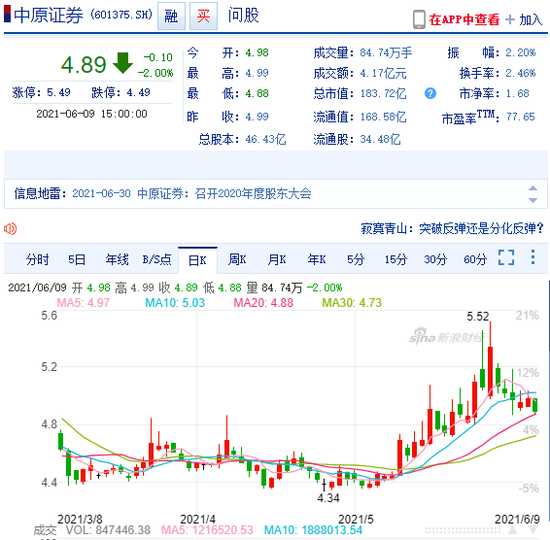The image size is (550, 540).
Task: Open the 寂寞青山 article link
Action: 452,228
